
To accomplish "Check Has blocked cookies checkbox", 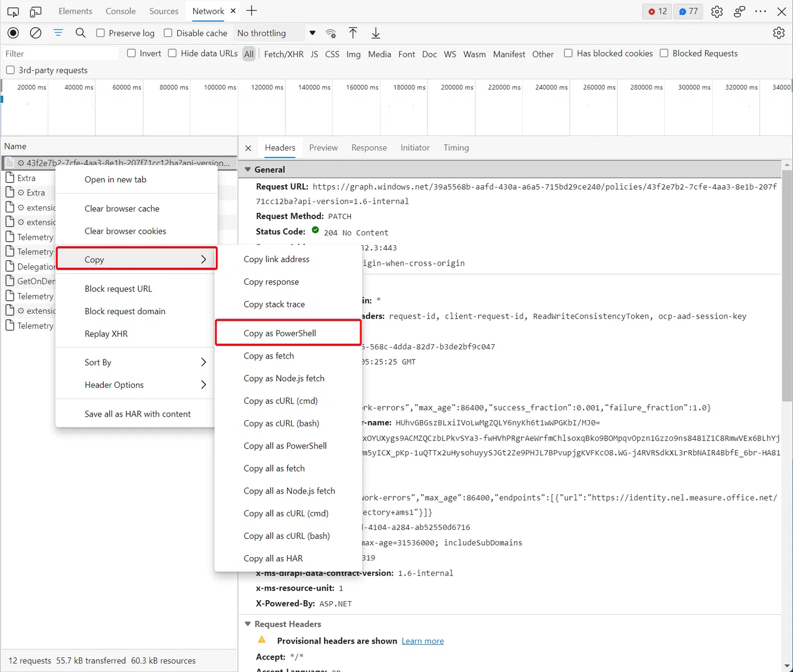I will [568, 53].
